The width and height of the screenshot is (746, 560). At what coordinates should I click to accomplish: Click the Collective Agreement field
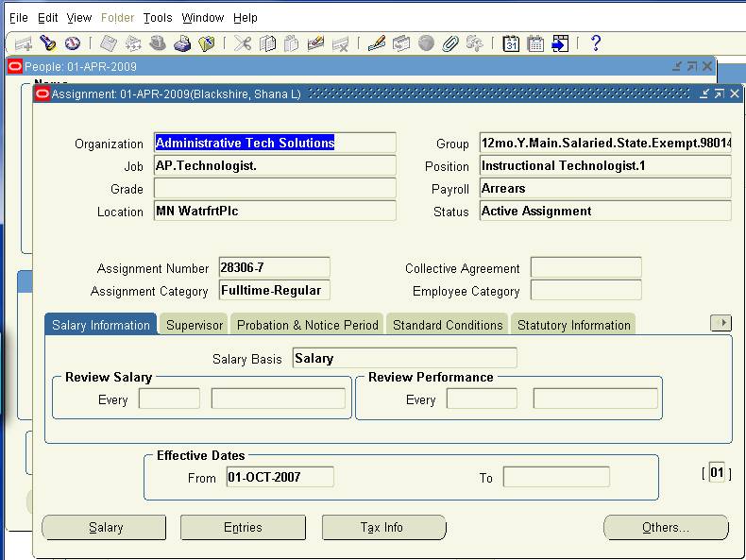coord(585,267)
